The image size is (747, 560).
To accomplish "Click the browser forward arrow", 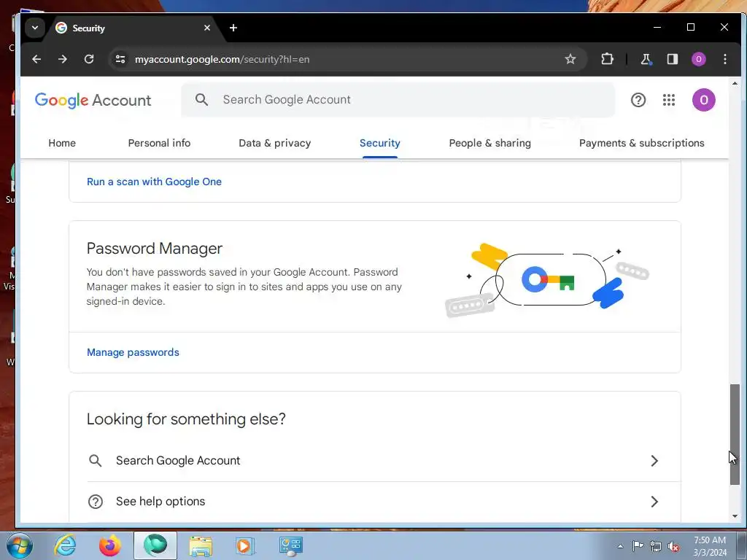I will (x=63, y=59).
